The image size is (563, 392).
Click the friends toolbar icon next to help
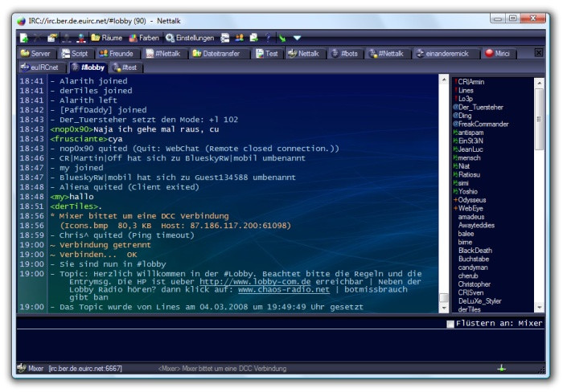coord(240,38)
